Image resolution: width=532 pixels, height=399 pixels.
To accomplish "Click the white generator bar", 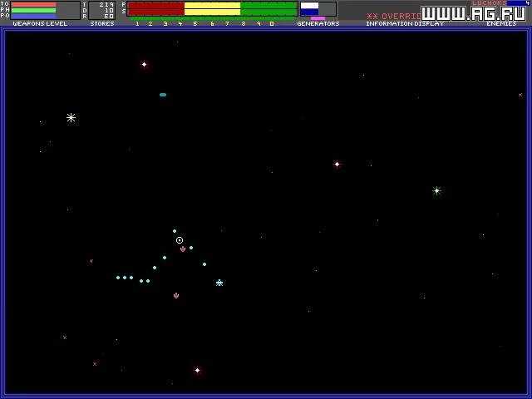I will click(x=309, y=6).
